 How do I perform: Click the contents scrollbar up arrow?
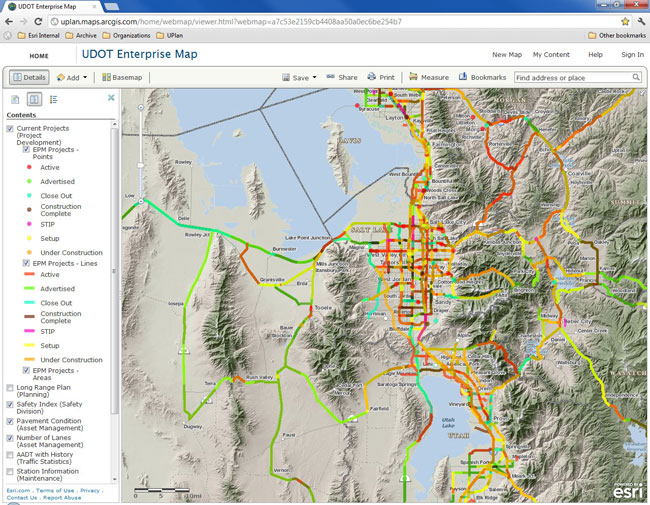coord(114,124)
